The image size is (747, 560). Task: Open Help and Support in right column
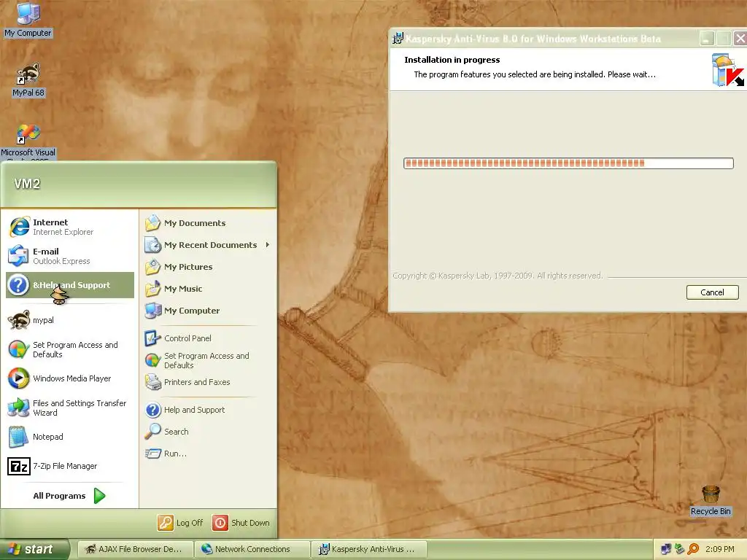click(208, 410)
